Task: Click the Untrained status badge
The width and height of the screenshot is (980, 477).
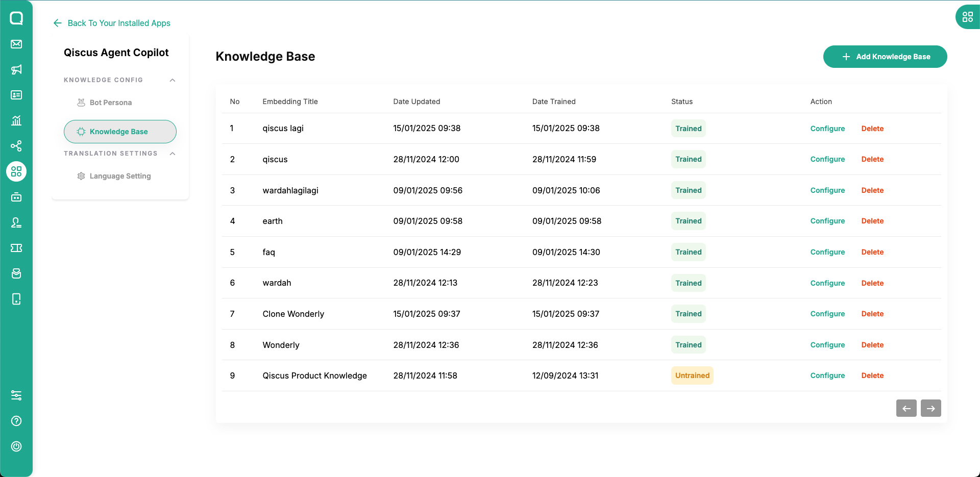Action: (692, 375)
